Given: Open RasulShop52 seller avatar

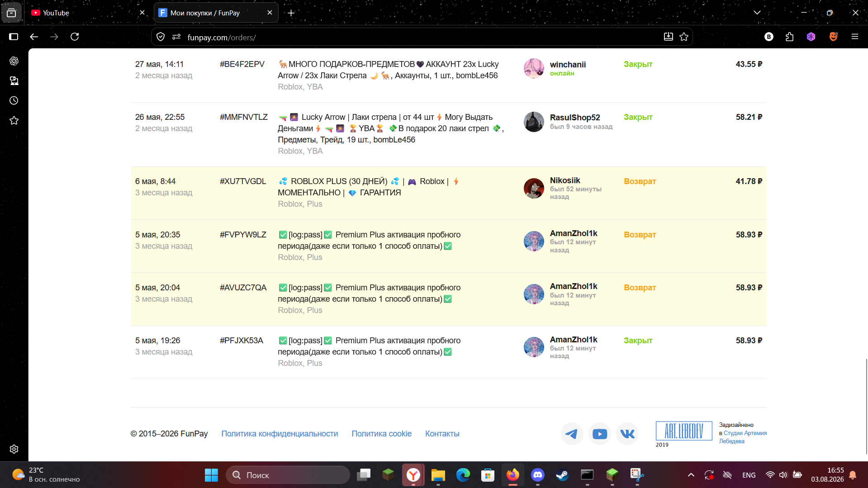Looking at the screenshot, I should click(x=534, y=122).
